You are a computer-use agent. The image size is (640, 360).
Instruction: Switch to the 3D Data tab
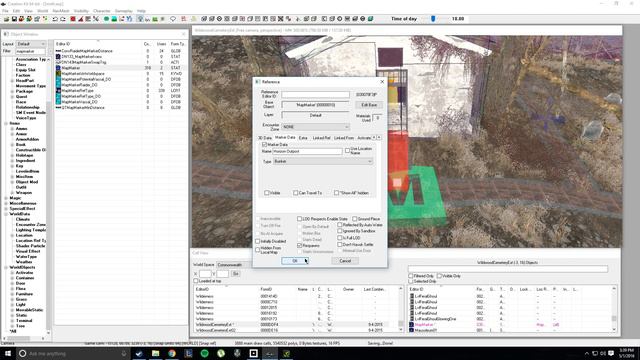click(x=265, y=138)
